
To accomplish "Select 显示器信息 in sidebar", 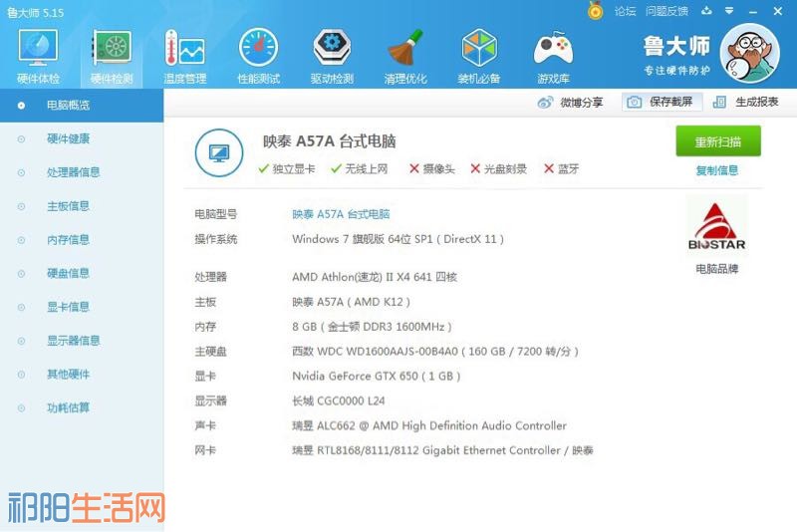I will point(82,341).
